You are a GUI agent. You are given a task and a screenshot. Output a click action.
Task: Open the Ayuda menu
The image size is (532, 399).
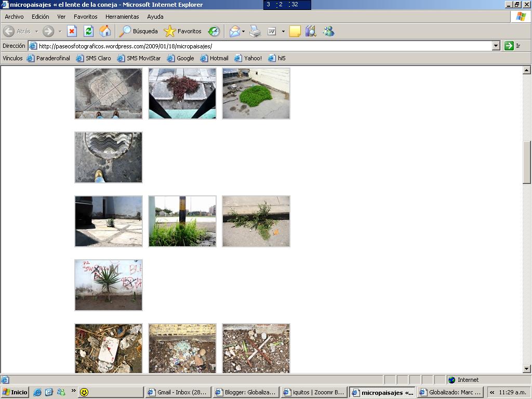(x=155, y=17)
